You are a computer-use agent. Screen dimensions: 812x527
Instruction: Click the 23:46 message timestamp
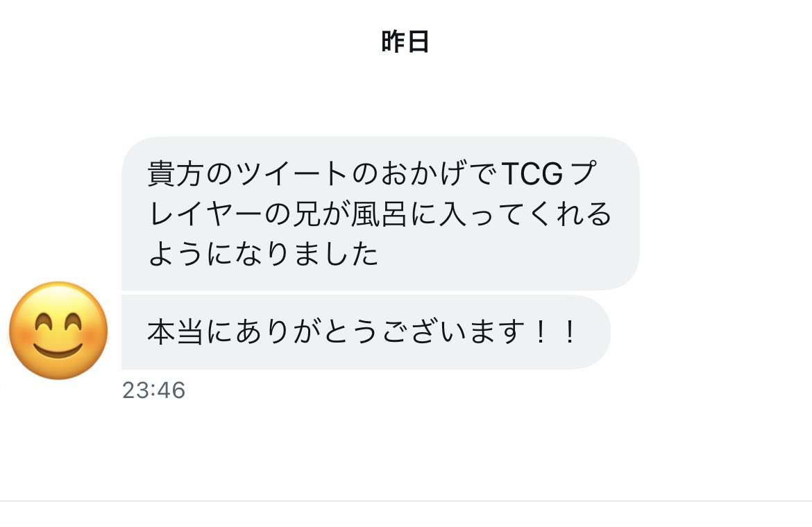(x=154, y=390)
